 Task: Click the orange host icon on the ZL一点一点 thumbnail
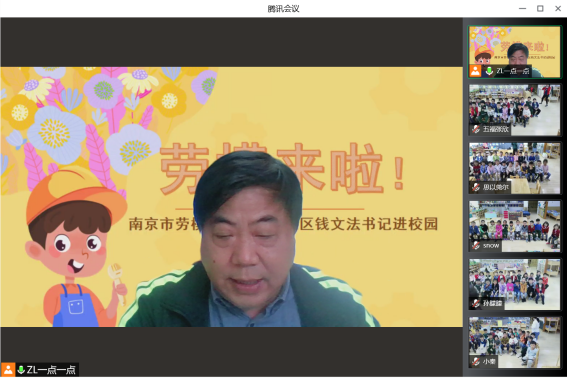pyautogui.click(x=475, y=71)
